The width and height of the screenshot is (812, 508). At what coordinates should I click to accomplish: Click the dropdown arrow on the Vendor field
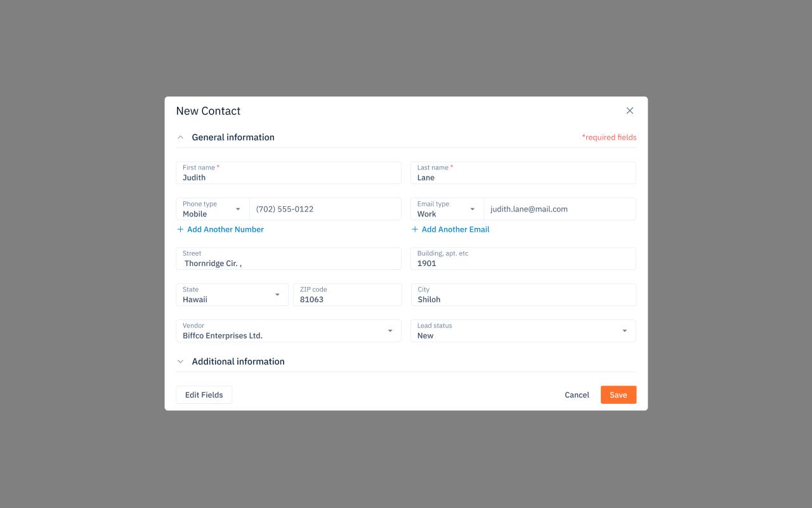pos(390,331)
